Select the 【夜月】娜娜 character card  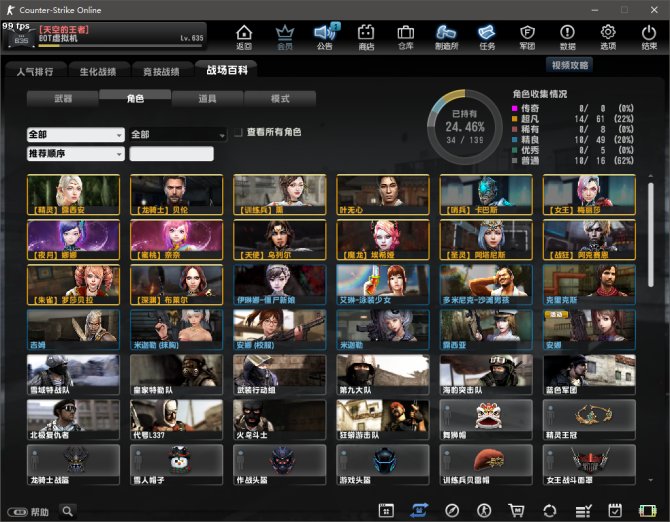(x=73, y=240)
